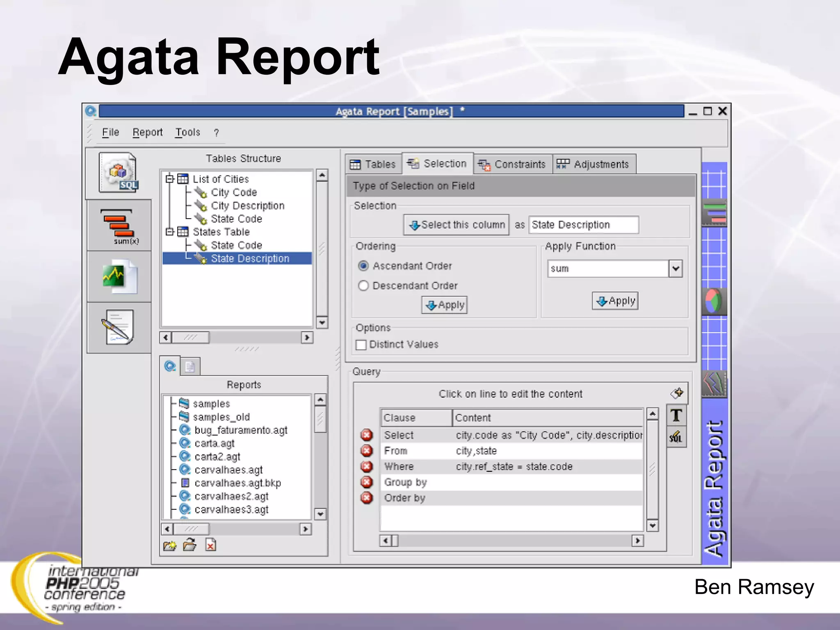Click the Agata logo icon in title bar

(91, 111)
